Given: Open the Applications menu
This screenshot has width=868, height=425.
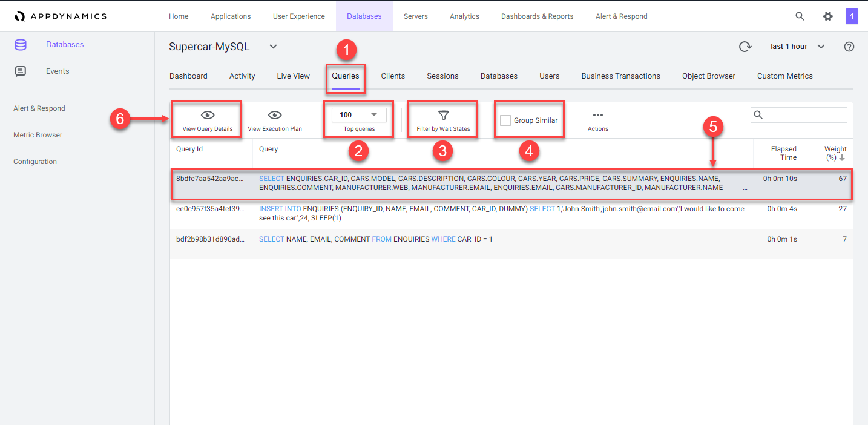Looking at the screenshot, I should [x=231, y=16].
